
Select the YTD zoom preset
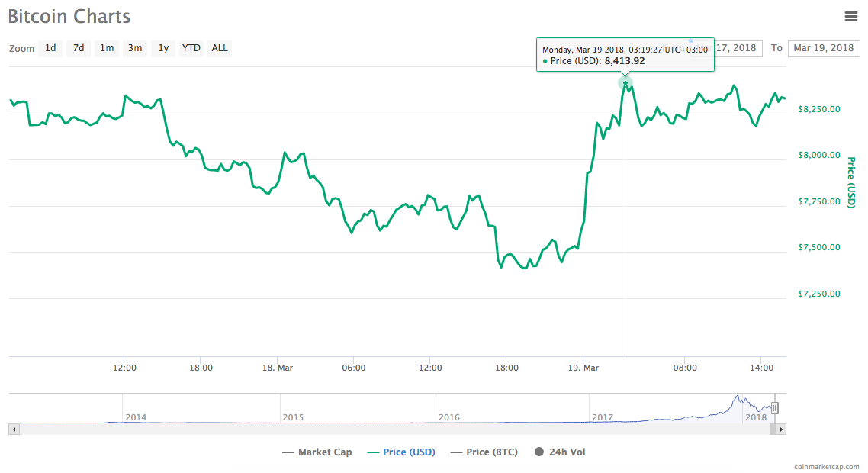pos(191,48)
